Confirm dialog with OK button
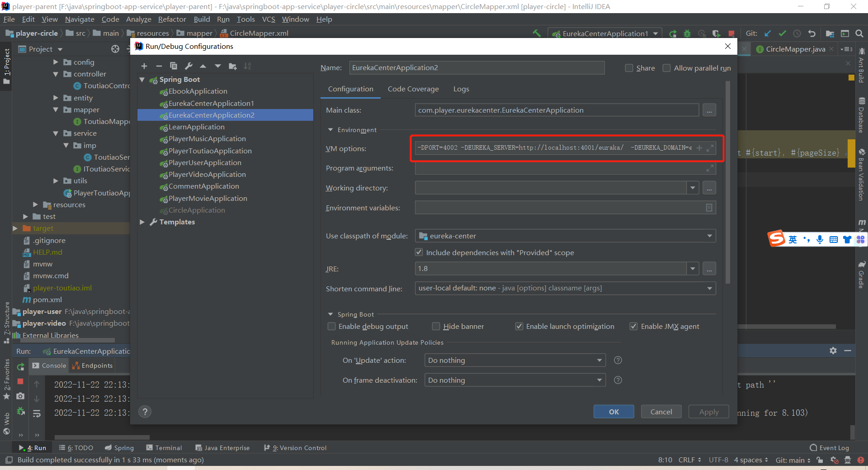The height and width of the screenshot is (470, 868). (x=613, y=412)
